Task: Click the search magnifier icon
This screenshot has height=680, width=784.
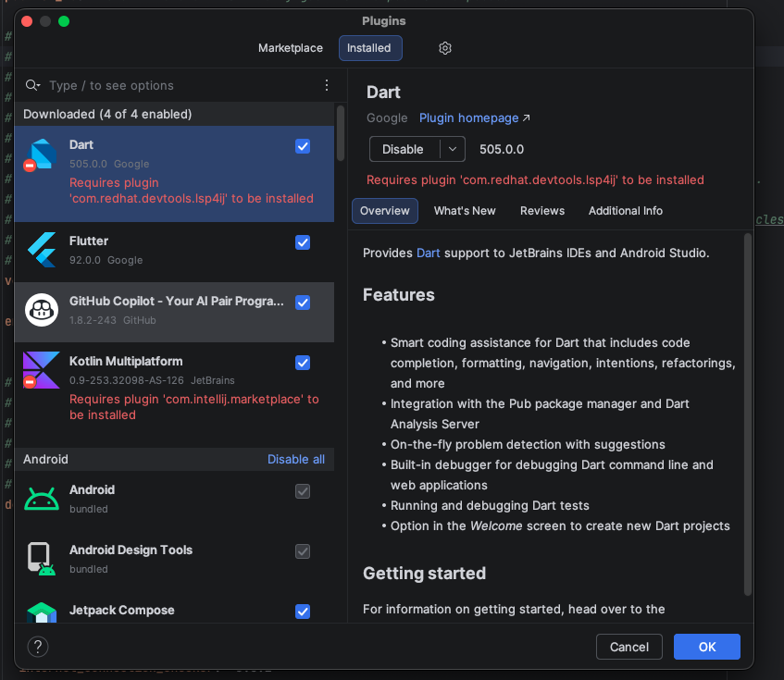Action: (x=32, y=85)
